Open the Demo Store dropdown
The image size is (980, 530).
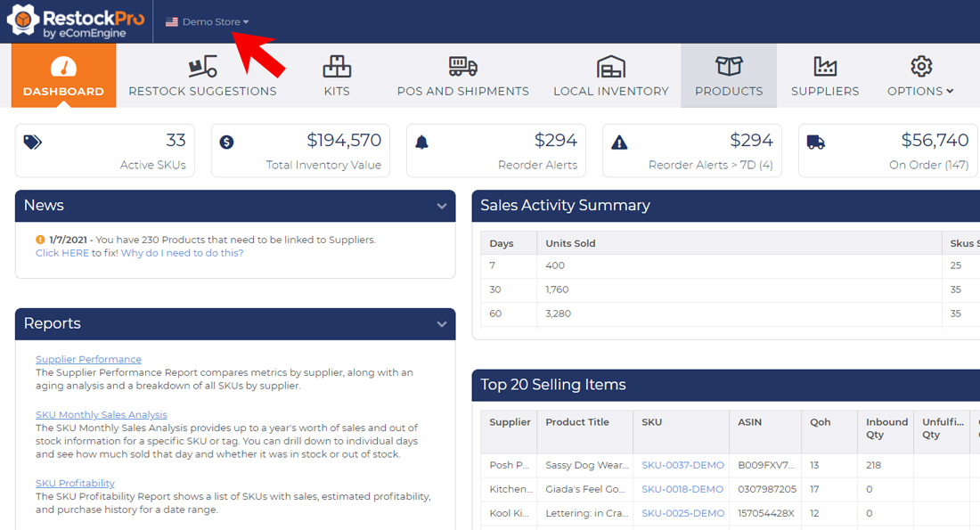[x=208, y=22]
